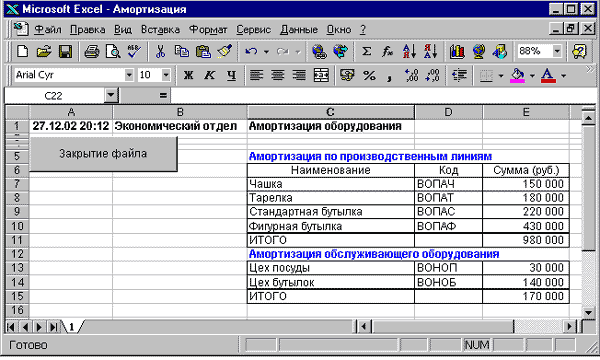Click the AutoSum sigma icon

pyautogui.click(x=367, y=51)
